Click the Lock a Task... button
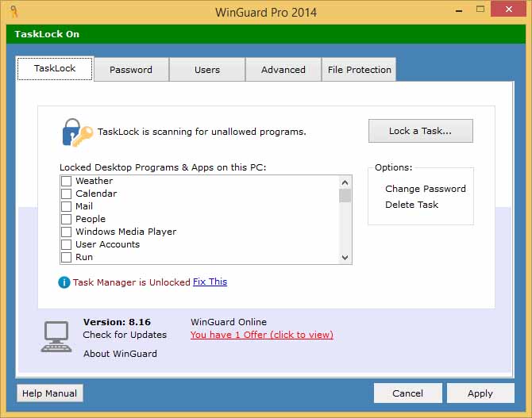The height and width of the screenshot is (418, 532). (x=421, y=131)
